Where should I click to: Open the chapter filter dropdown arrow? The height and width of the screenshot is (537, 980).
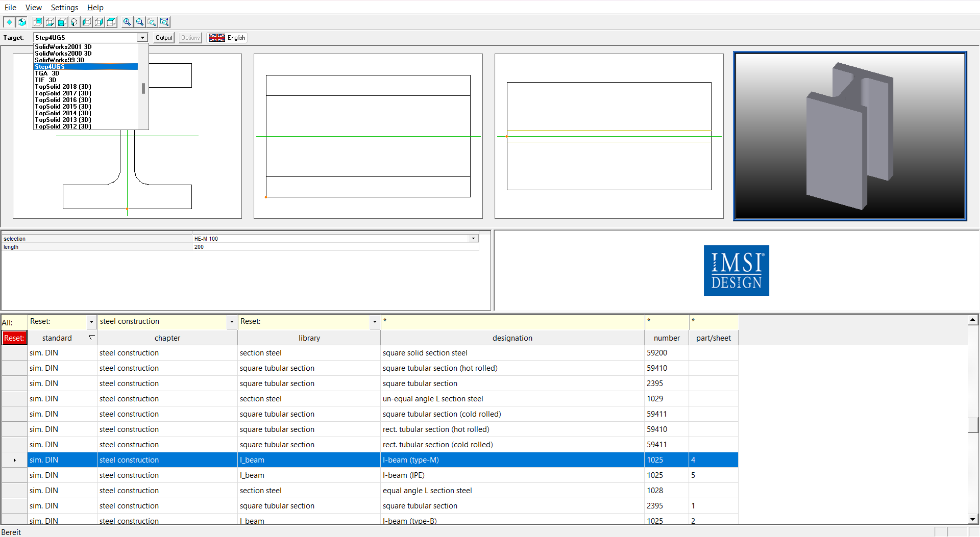[232, 322]
